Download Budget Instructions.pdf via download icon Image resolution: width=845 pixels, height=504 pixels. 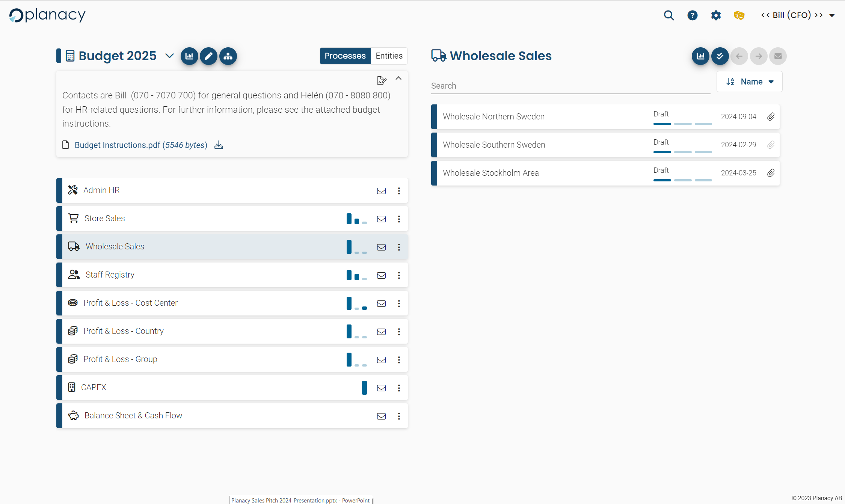219,145
